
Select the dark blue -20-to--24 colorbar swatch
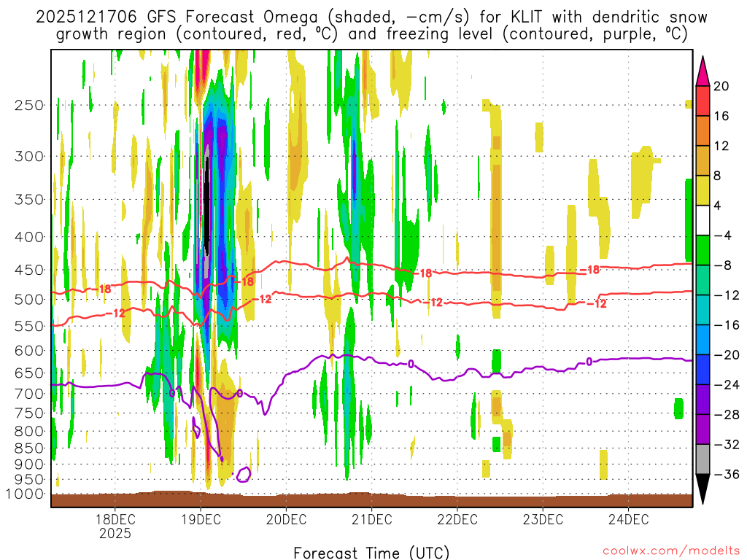tap(703, 369)
